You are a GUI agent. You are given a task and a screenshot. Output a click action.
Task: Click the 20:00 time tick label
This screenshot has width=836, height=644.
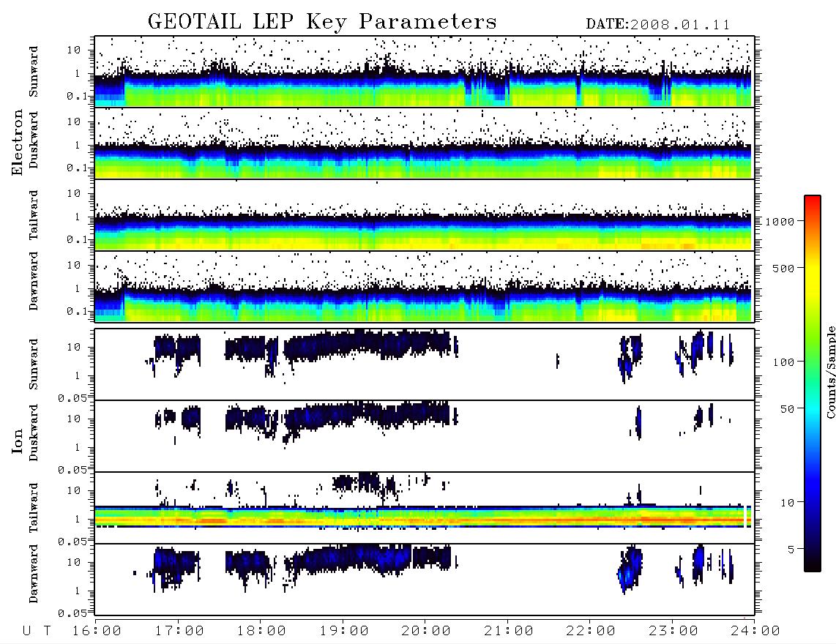[426, 632]
